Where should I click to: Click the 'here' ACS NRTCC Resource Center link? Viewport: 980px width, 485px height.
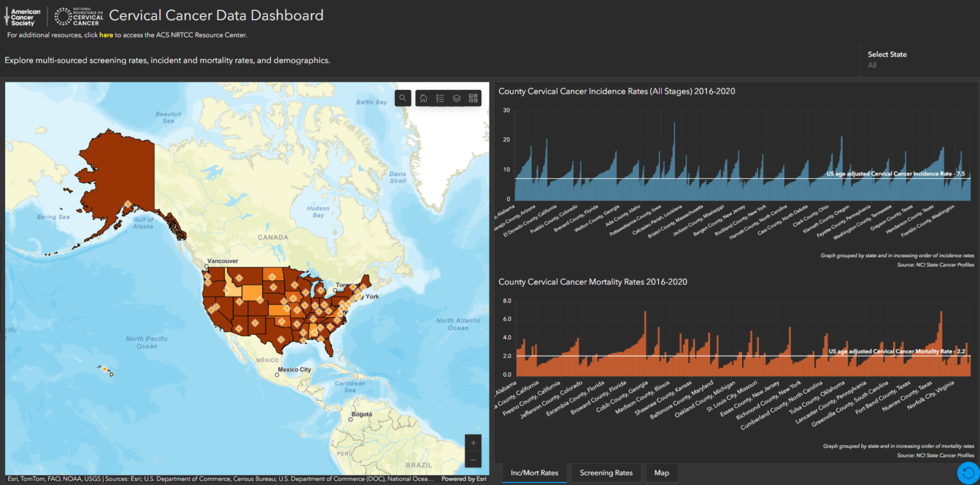pos(106,35)
